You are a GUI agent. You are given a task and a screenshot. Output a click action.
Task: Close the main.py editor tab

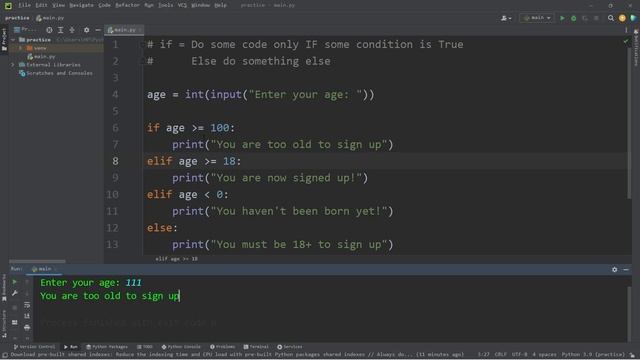coord(140,30)
